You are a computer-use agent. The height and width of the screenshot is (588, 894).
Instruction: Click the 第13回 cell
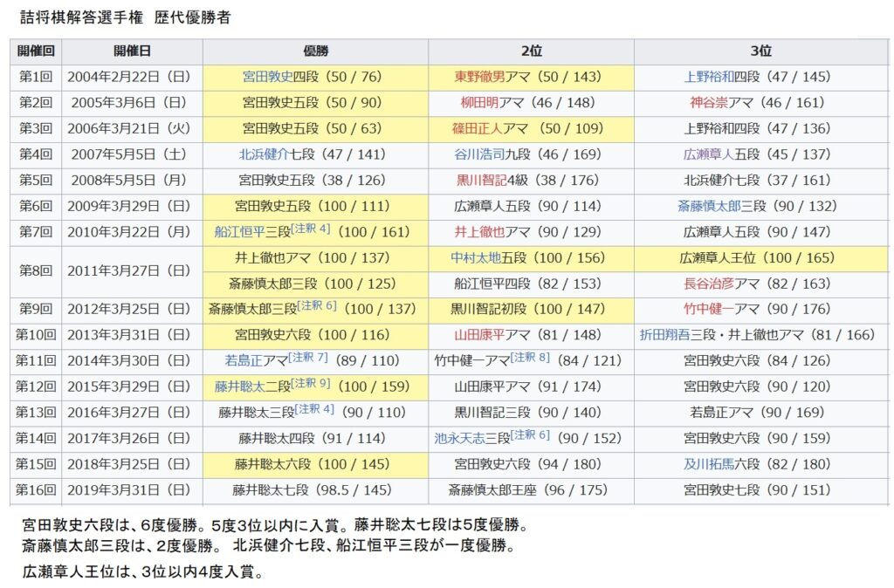tap(35, 413)
